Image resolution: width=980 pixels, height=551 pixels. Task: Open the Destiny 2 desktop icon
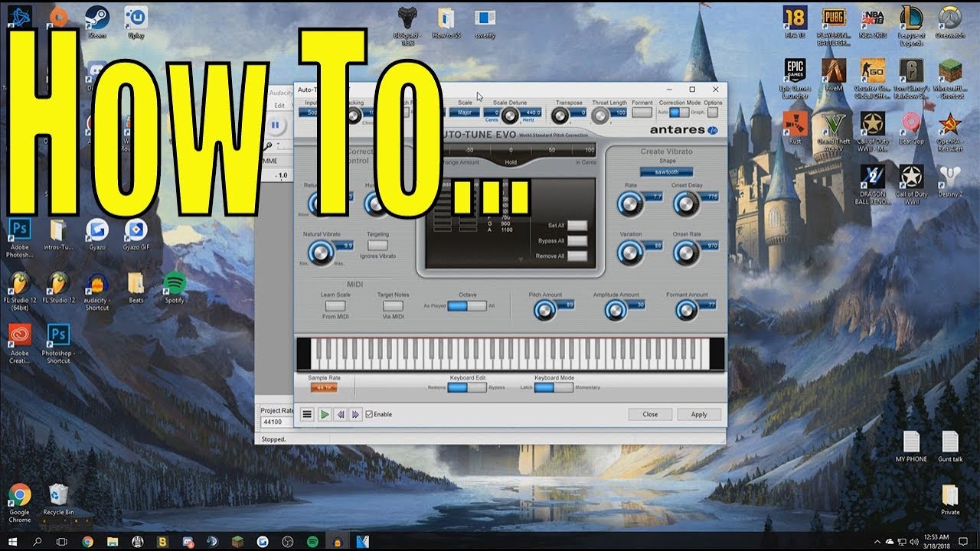(949, 182)
